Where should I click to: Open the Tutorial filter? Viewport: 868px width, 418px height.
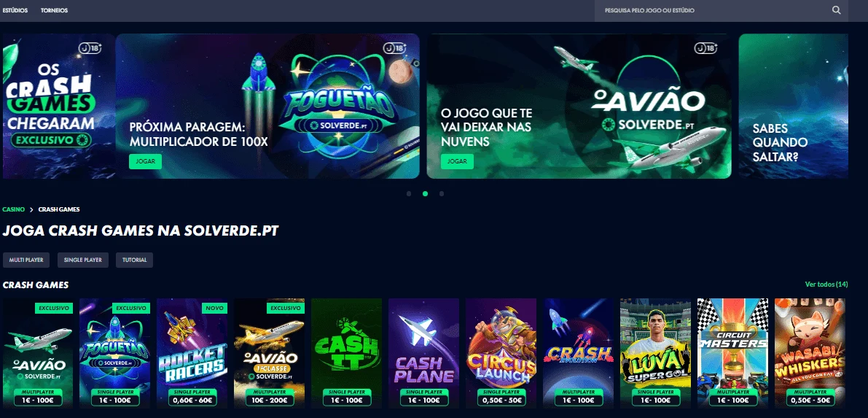coord(135,260)
